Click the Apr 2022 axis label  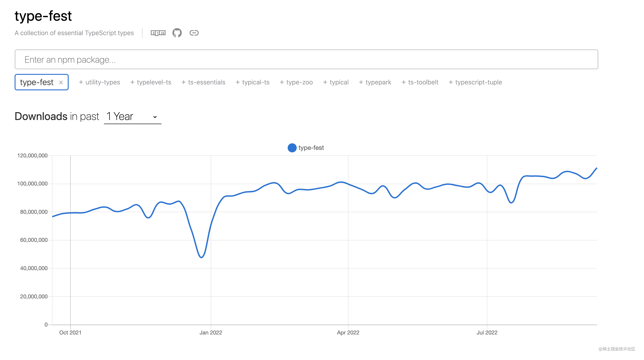(x=348, y=332)
